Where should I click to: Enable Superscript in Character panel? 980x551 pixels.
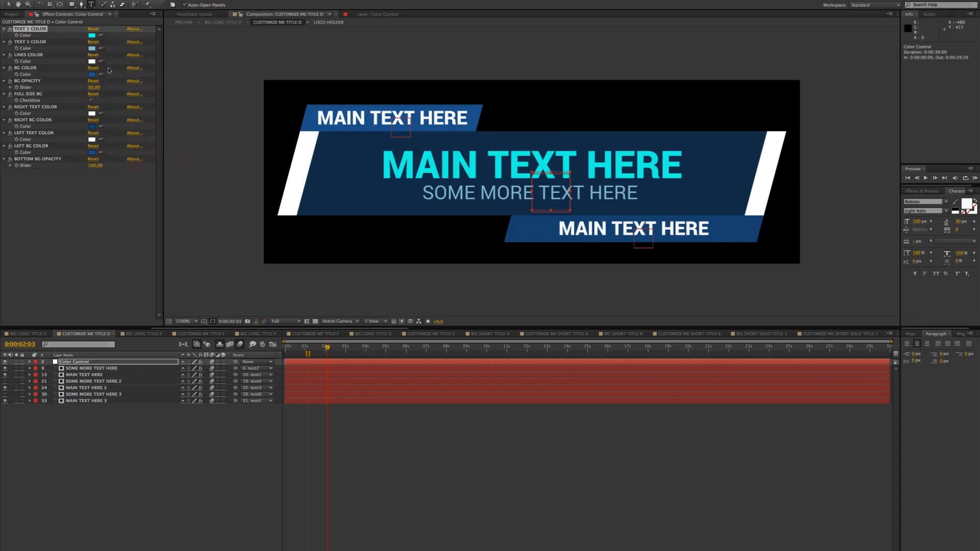[x=957, y=273]
